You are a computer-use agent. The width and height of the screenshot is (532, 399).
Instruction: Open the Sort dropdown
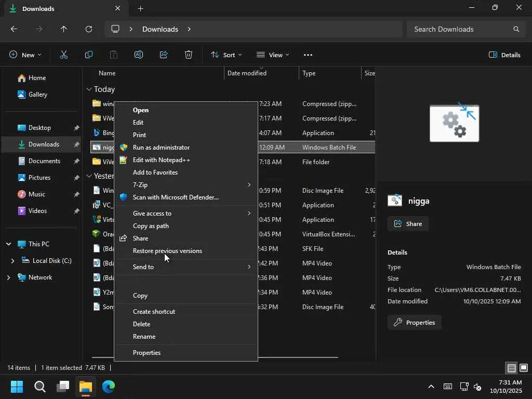226,55
